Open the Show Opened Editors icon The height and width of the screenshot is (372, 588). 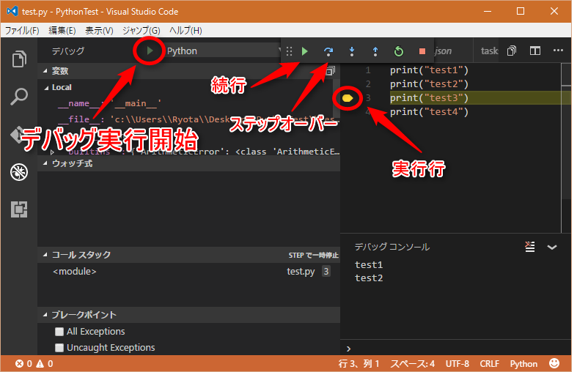click(512, 51)
